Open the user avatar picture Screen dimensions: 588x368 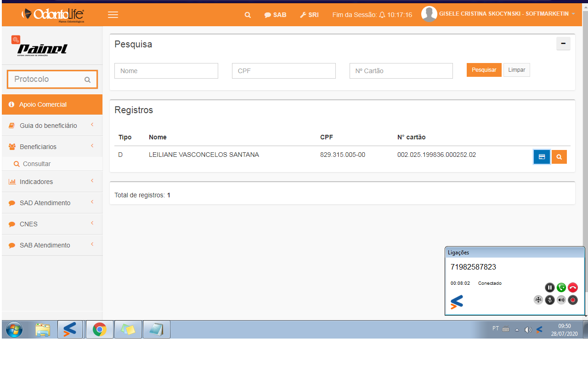[429, 14]
